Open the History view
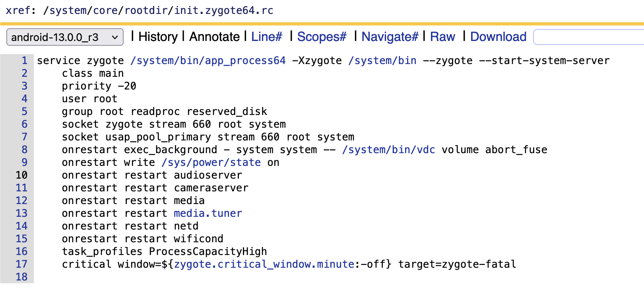Viewport: 644px width, 288px height. tap(158, 37)
